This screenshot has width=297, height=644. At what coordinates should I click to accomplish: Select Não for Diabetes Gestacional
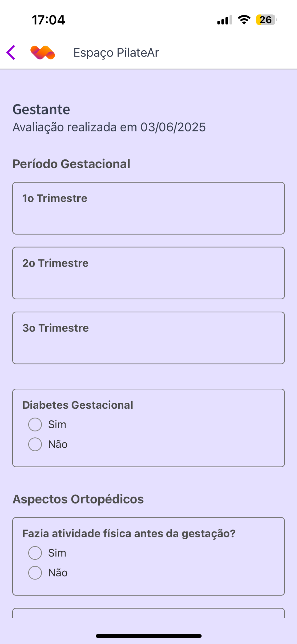tap(35, 444)
